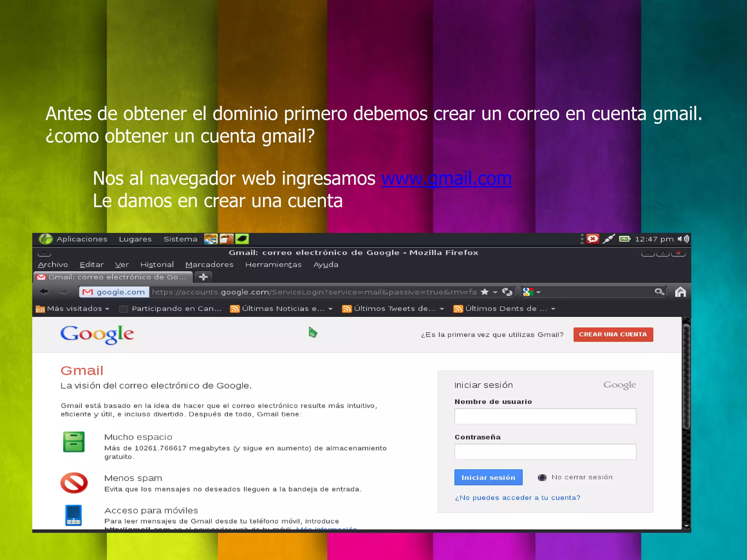The width and height of the screenshot is (747, 560).
Task: Open URL history dropdown arrow
Action: (495, 292)
